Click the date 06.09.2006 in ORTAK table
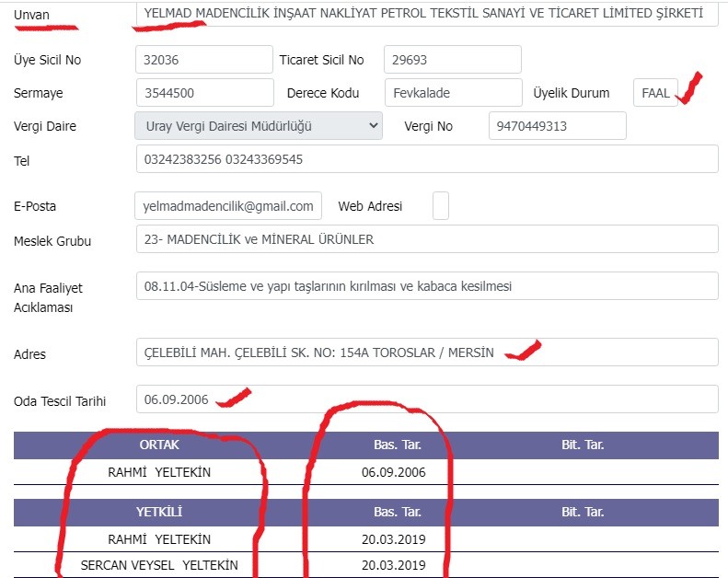Viewport: 728px width, 578px height. pos(394,472)
